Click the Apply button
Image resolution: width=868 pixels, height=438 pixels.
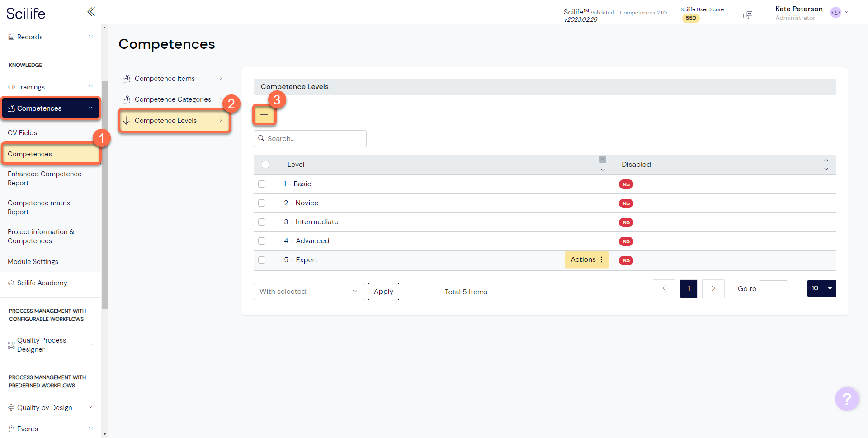383,292
